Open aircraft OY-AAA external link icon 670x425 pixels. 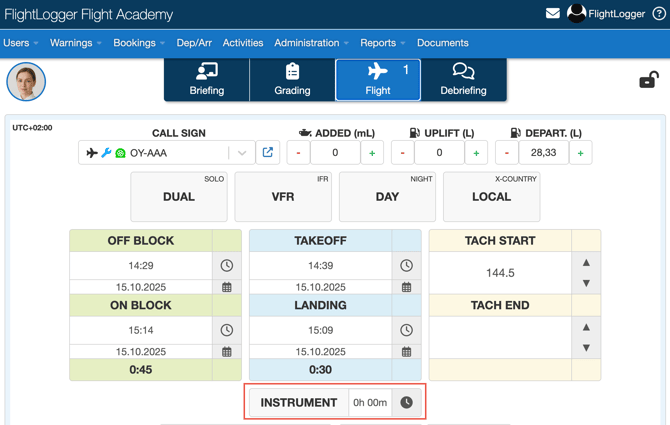[x=268, y=153]
